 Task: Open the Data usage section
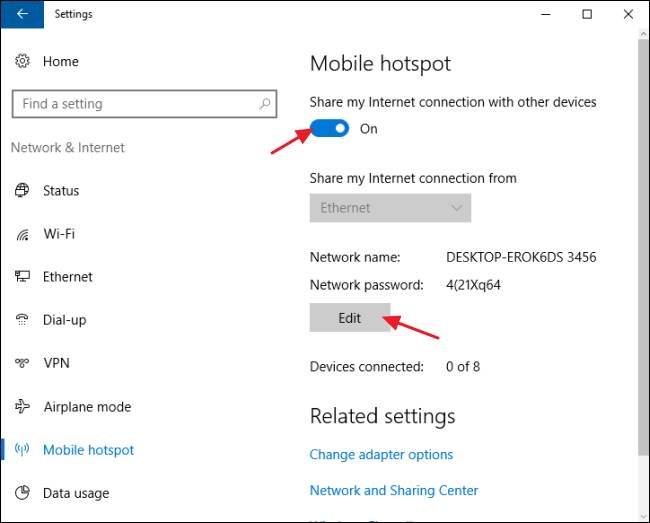76,493
